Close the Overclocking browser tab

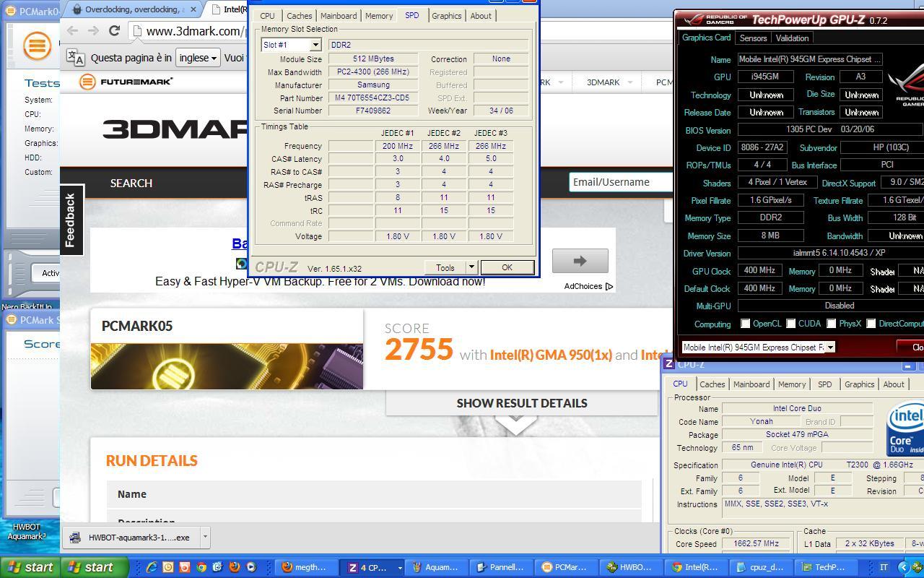[193, 9]
